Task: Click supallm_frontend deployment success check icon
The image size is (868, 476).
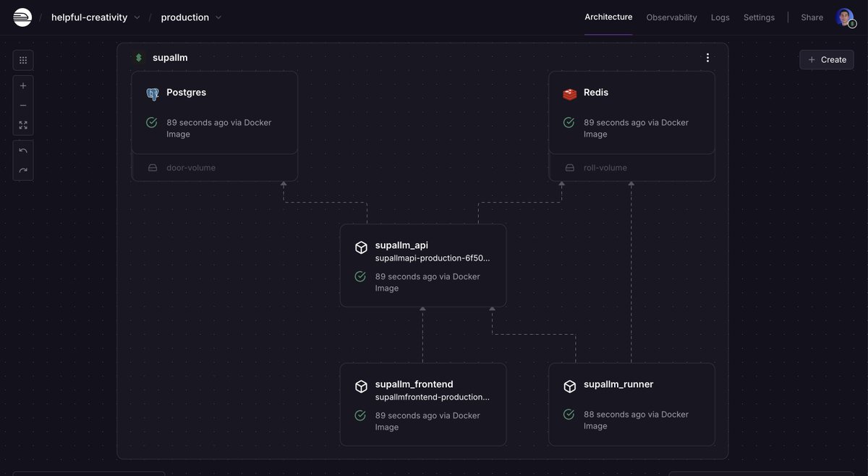Action: pyautogui.click(x=360, y=415)
